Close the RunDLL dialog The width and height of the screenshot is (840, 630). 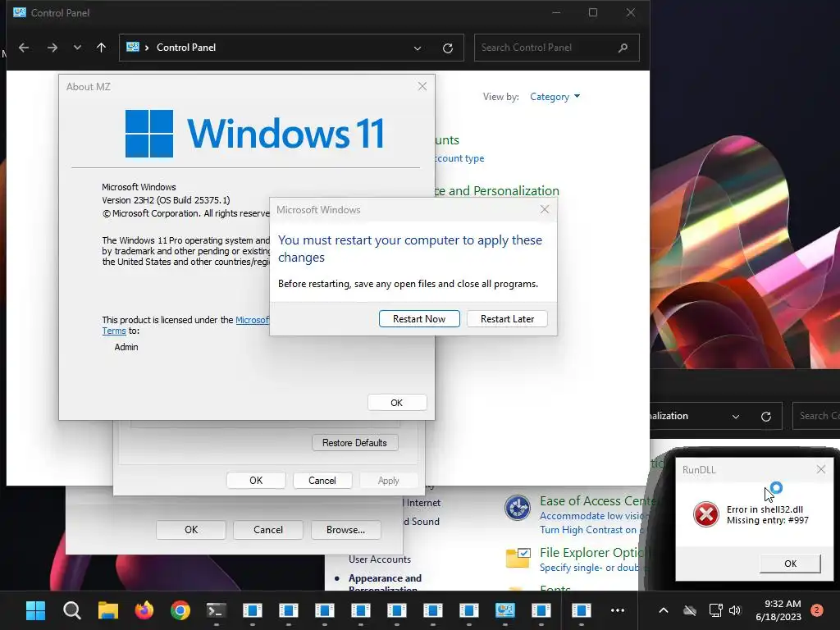click(x=820, y=469)
